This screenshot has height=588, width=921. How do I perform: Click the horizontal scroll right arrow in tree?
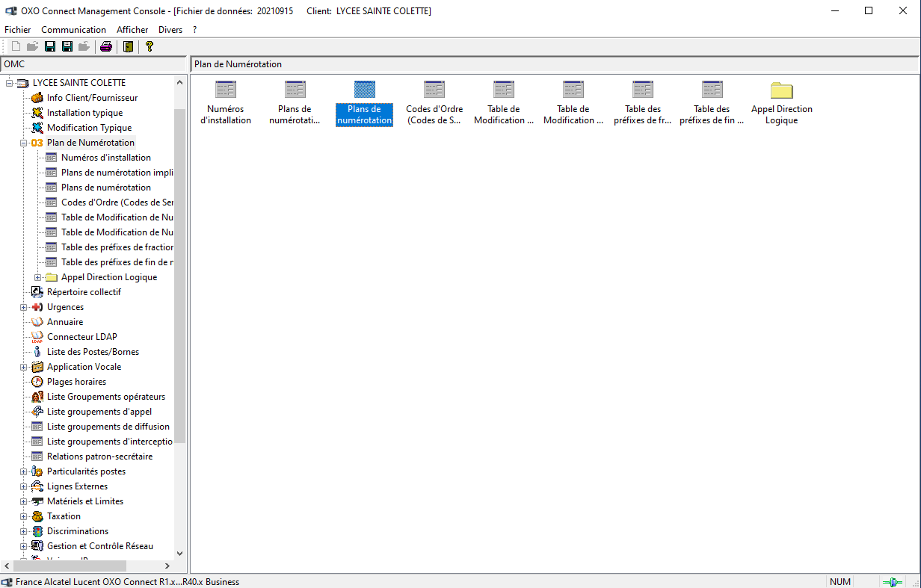coord(167,566)
